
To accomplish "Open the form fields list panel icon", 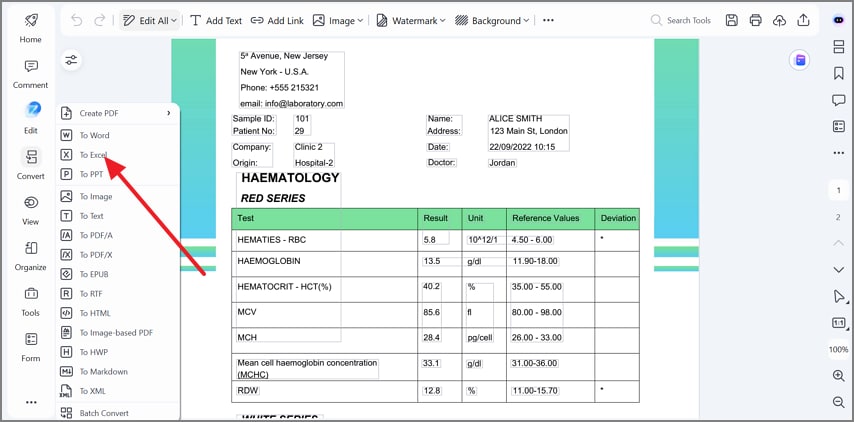I will 839,126.
